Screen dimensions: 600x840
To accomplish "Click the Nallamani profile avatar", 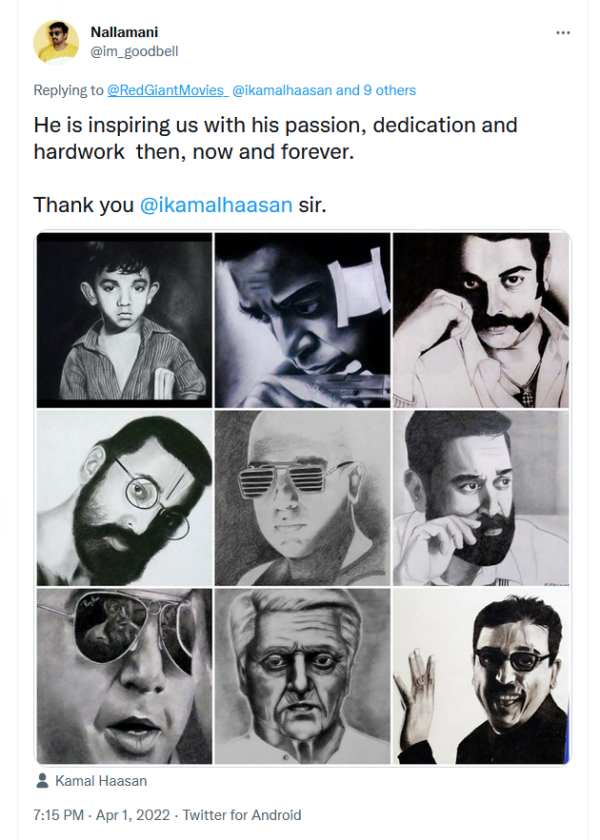I will (x=56, y=42).
